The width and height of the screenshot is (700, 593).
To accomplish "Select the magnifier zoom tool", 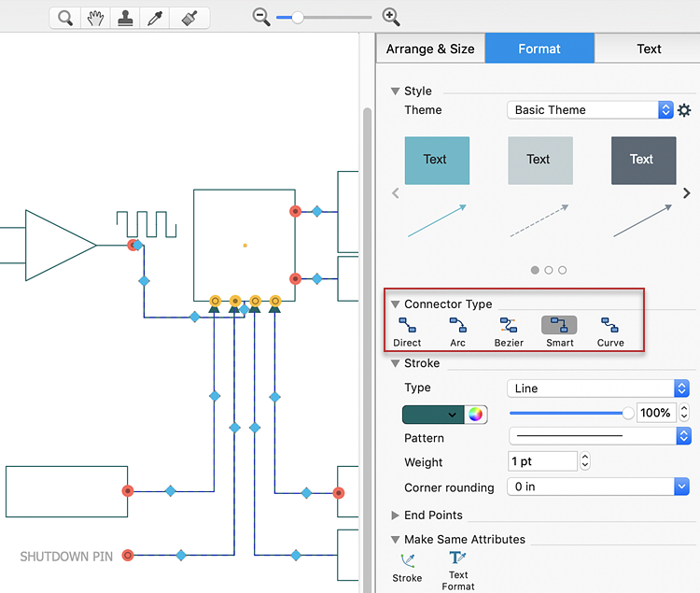I will 64,18.
